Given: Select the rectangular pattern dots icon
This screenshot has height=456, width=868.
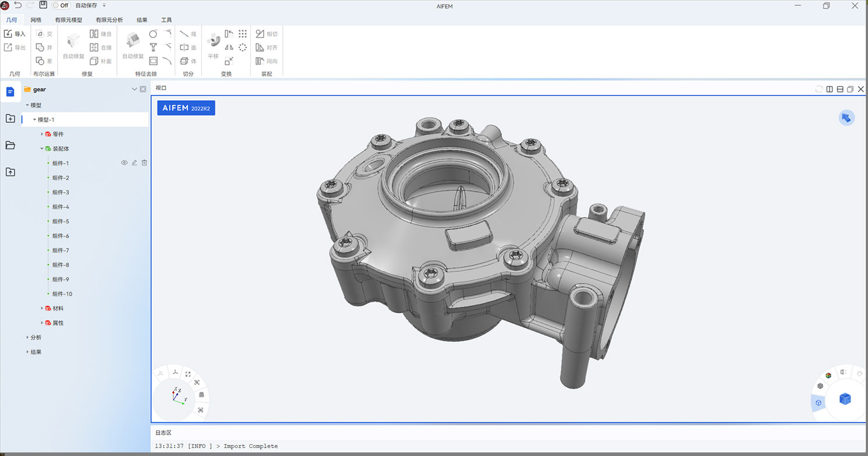Looking at the screenshot, I should (243, 34).
